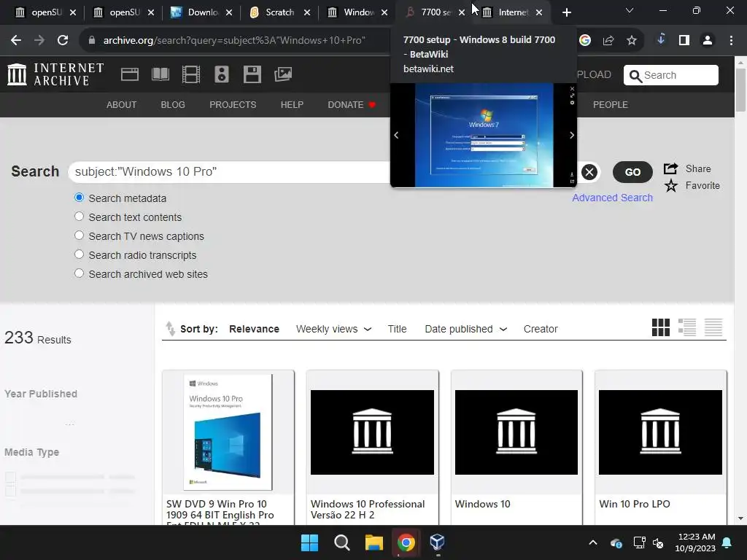Image resolution: width=747 pixels, height=560 pixels.
Task: Open Windows Start menu
Action: 309,542
